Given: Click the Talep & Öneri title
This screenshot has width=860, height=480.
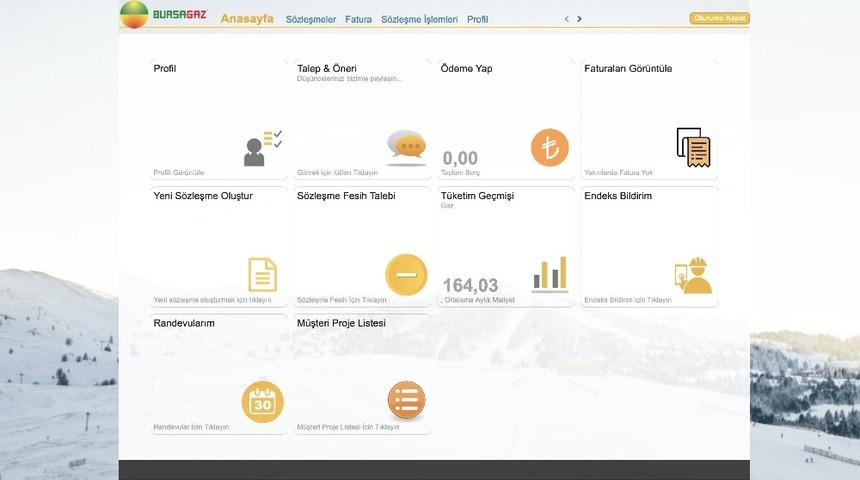Looking at the screenshot, I should point(326,69).
